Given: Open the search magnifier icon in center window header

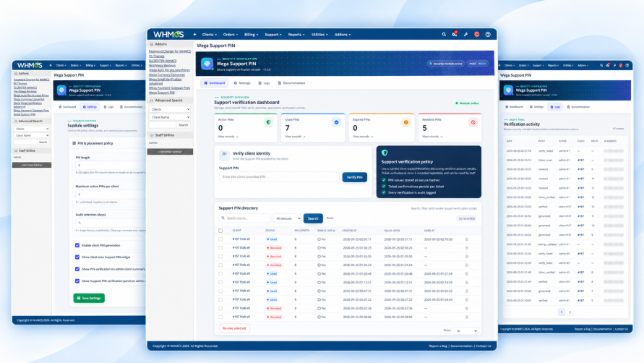Looking at the screenshot, I should [x=444, y=35].
